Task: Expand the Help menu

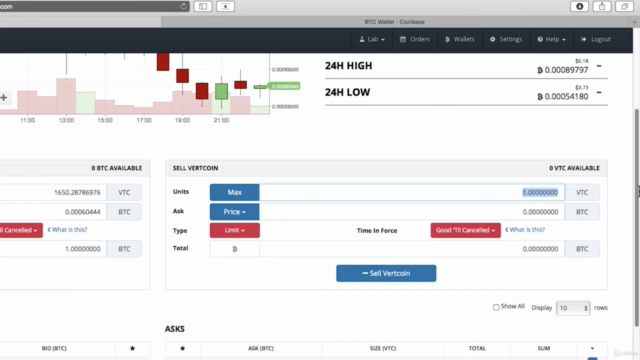Action: pos(551,39)
